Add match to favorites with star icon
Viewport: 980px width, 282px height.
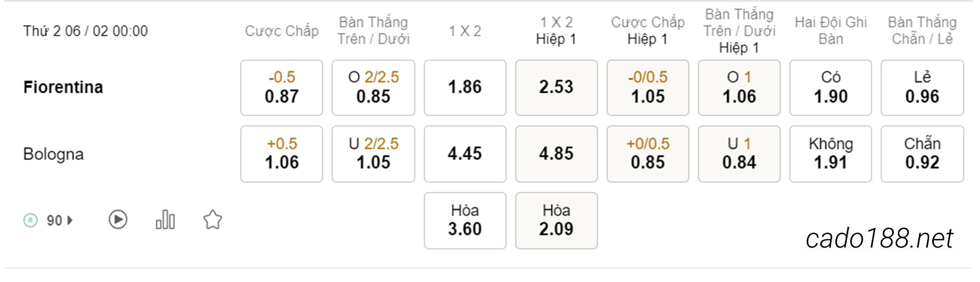coord(213,220)
